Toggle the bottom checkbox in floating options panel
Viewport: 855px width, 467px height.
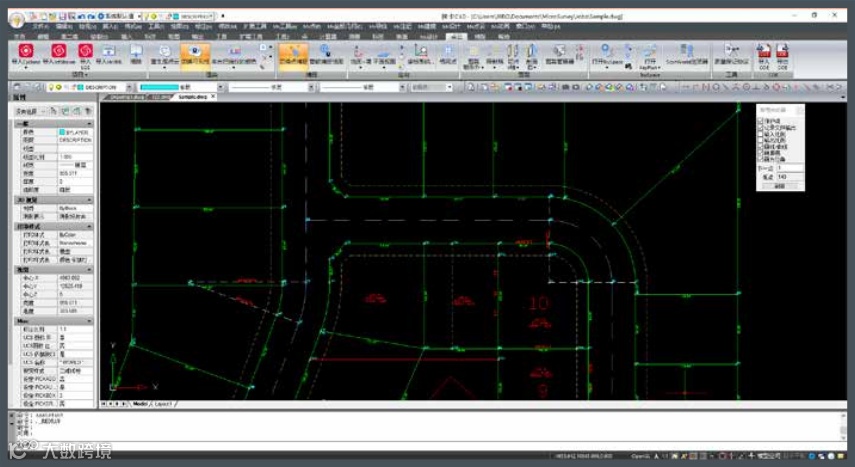pyautogui.click(x=761, y=159)
